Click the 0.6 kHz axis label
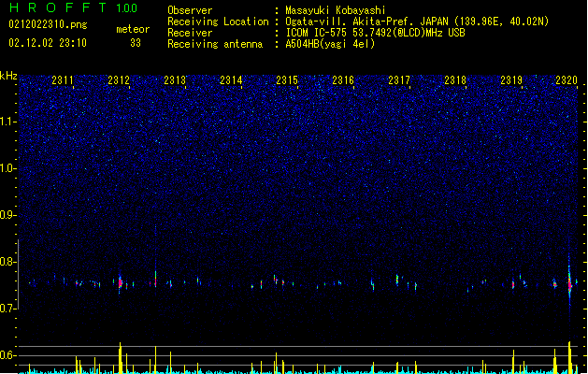 [x=8, y=355]
